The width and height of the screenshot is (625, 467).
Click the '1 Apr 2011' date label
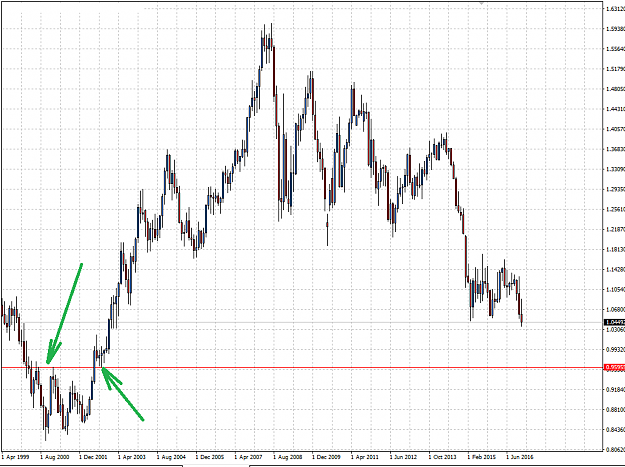coord(365,457)
